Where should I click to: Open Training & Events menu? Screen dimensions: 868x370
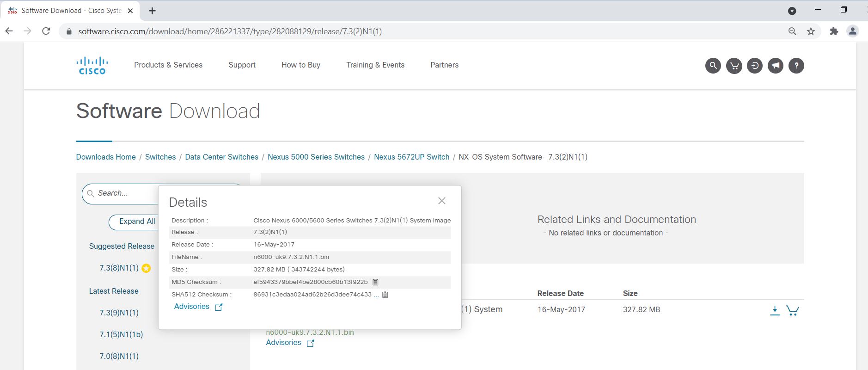click(x=375, y=65)
